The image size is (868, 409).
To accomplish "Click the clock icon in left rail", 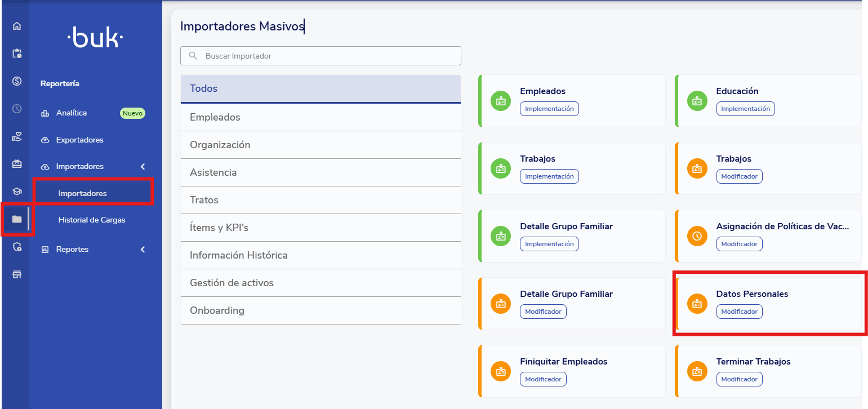I will [x=17, y=109].
